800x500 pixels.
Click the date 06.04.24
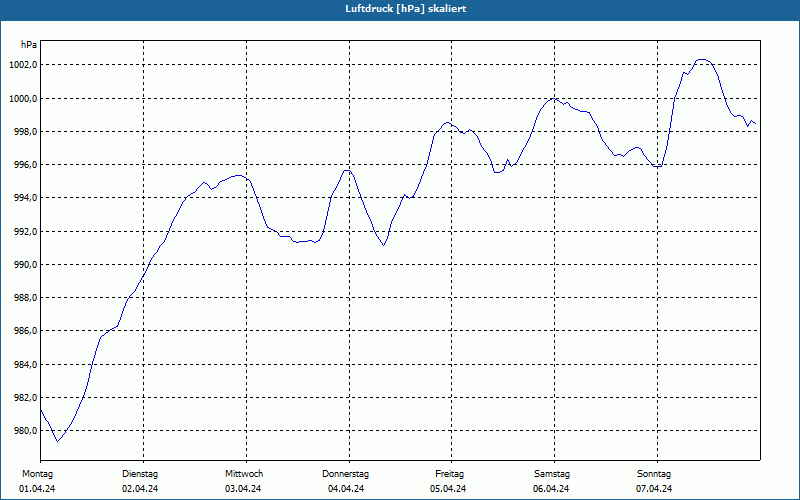point(551,489)
